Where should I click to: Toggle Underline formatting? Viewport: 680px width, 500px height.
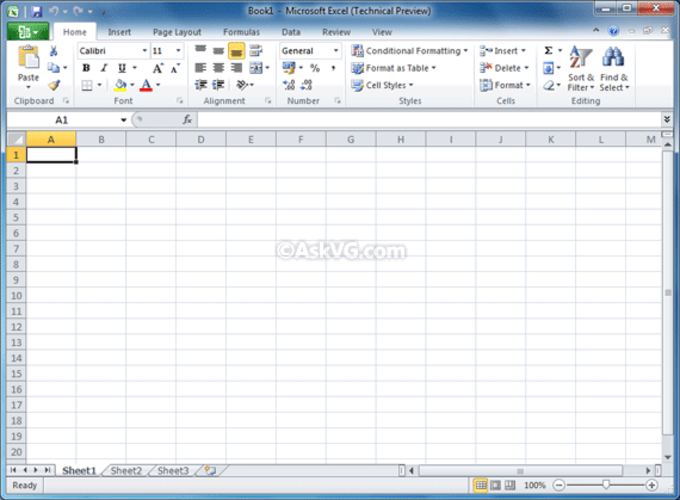122,68
